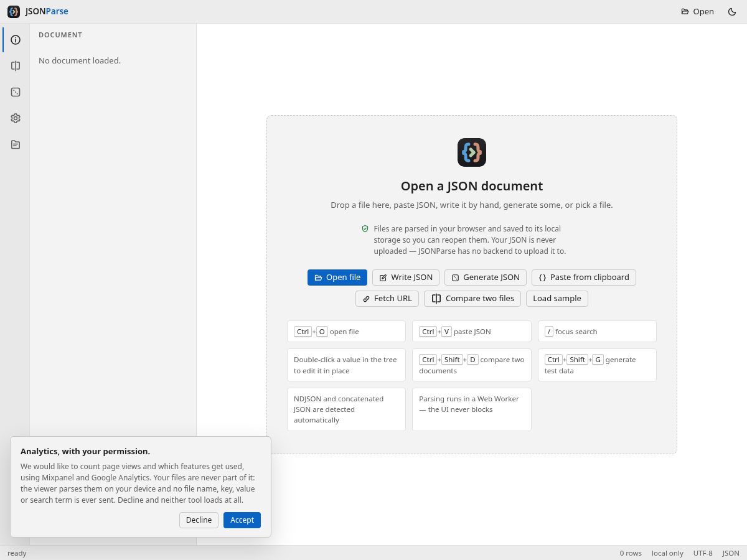Image resolution: width=747 pixels, height=560 pixels.
Task: Click 'Analytics, with your permission.' heading
Action: point(85,452)
